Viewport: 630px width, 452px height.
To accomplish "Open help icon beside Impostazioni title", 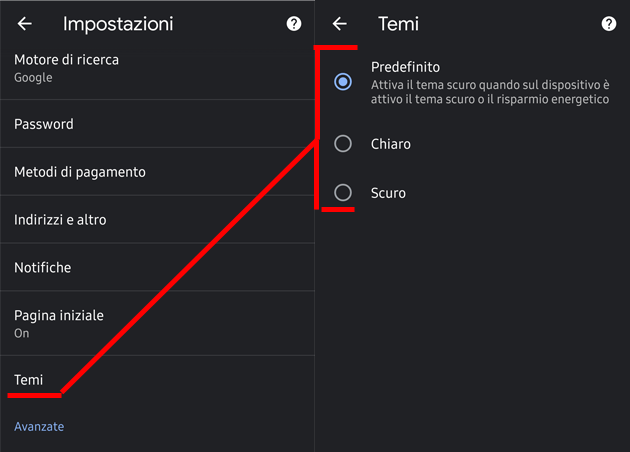I will (x=294, y=23).
